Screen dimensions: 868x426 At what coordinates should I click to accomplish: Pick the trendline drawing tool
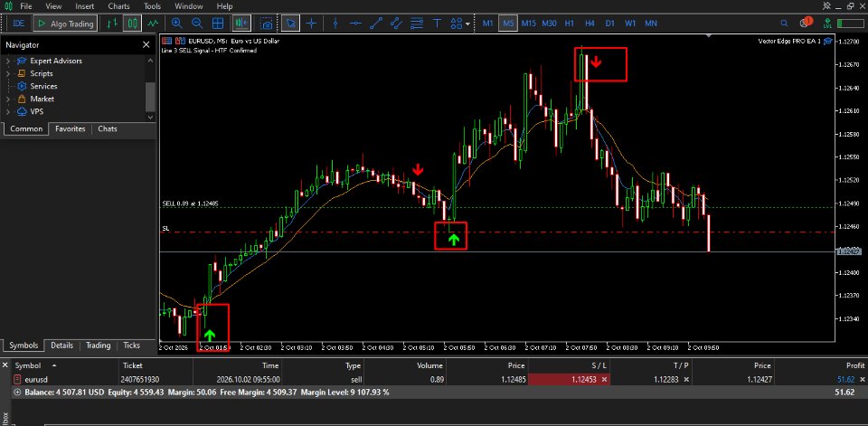point(376,24)
